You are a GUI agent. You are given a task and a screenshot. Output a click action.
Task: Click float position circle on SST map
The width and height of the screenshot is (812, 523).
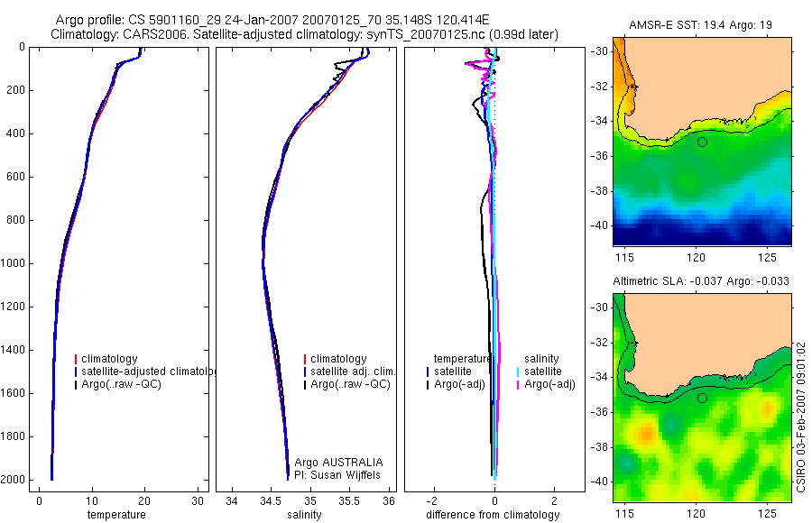[x=702, y=142]
